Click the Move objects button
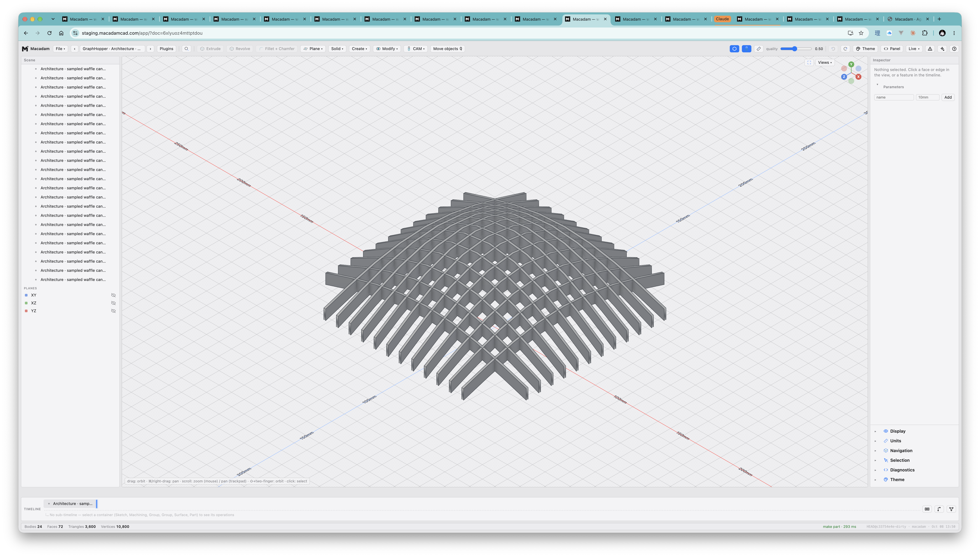Image resolution: width=980 pixels, height=557 pixels. 448,49
